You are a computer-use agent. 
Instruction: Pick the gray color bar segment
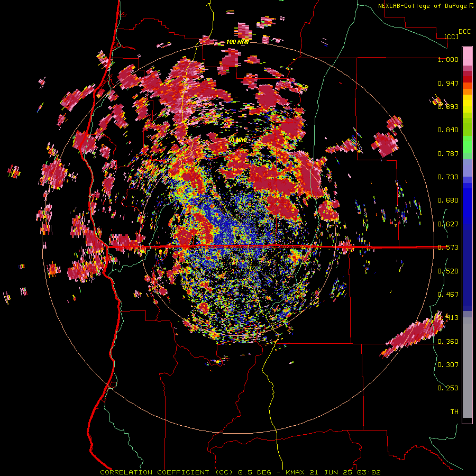coord(467,368)
